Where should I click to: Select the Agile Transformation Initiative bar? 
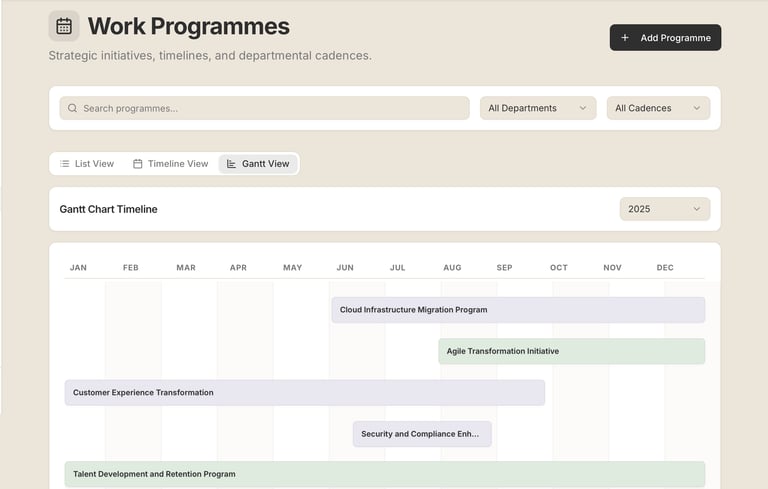pyautogui.click(x=571, y=351)
